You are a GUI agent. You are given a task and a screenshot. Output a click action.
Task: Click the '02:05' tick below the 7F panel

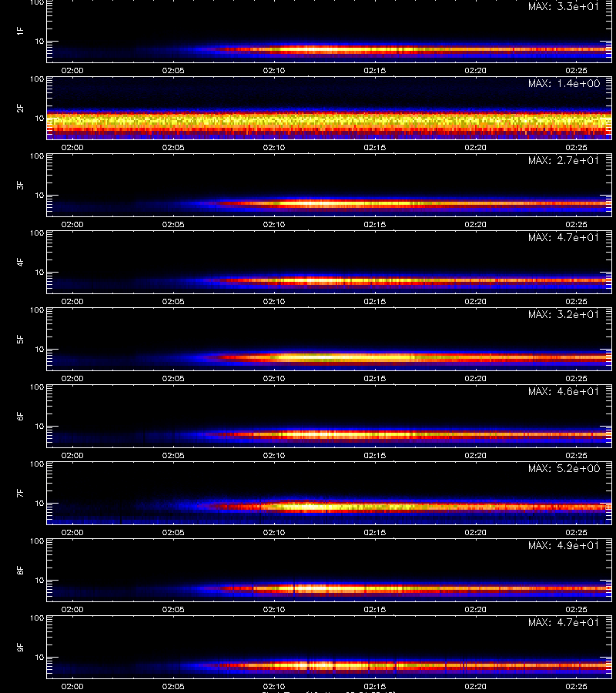[173, 533]
